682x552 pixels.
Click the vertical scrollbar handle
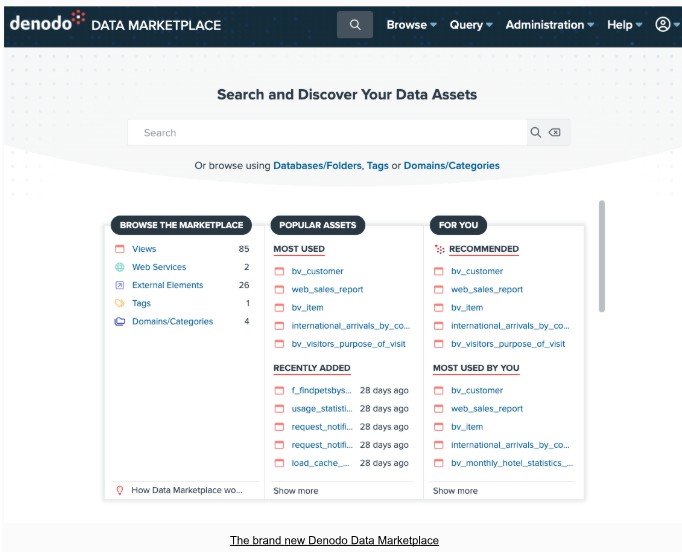[x=601, y=257]
